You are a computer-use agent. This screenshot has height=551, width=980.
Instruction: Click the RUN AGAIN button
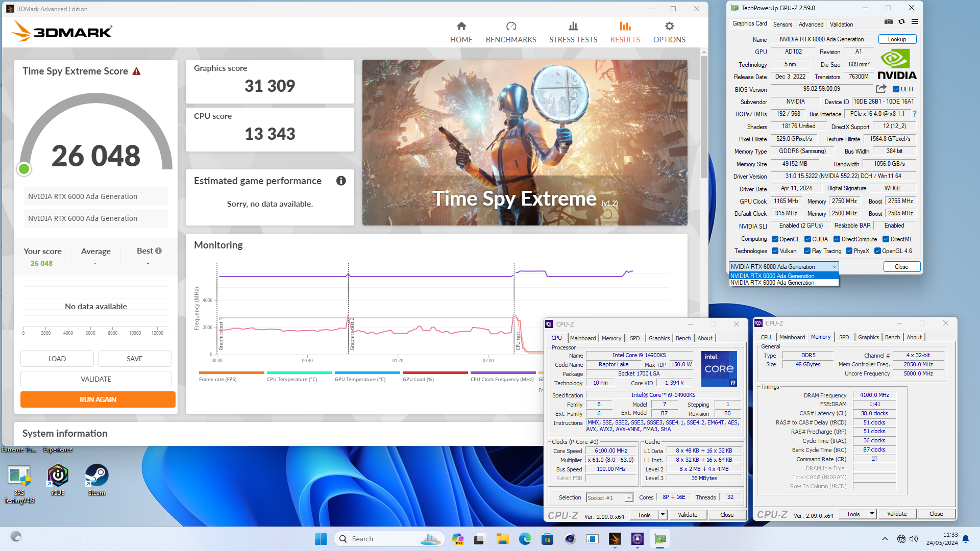(x=98, y=399)
